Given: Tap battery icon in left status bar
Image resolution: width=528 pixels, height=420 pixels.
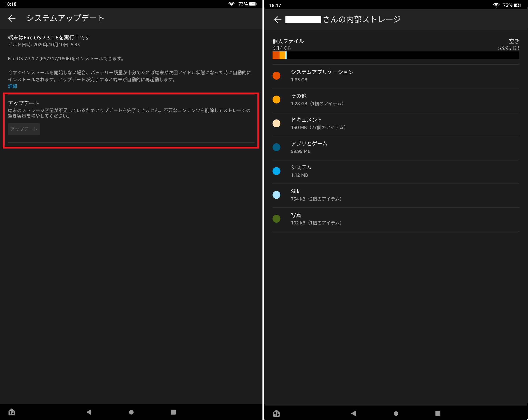Looking at the screenshot, I should coord(253,4).
